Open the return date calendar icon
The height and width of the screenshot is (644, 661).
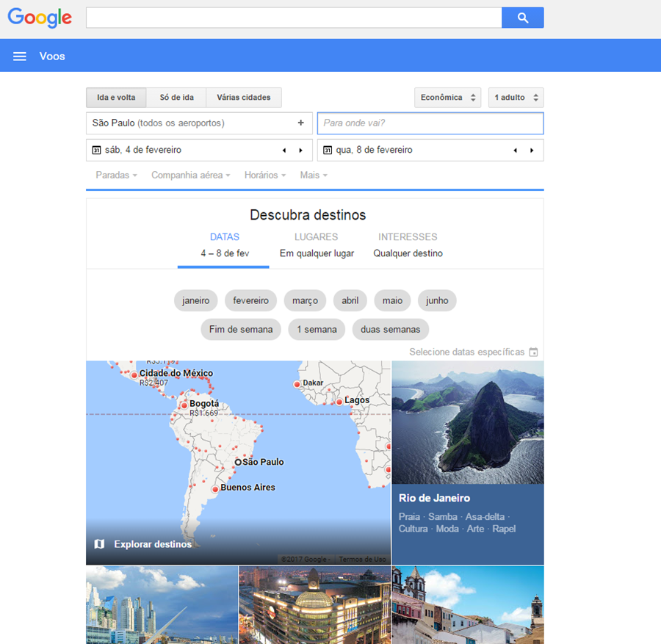(x=328, y=151)
